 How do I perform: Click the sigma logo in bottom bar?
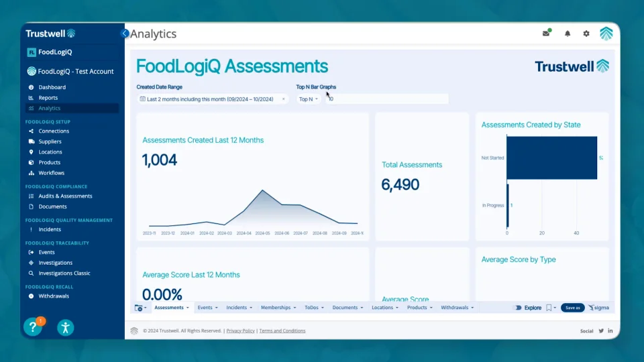pyautogui.click(x=599, y=308)
